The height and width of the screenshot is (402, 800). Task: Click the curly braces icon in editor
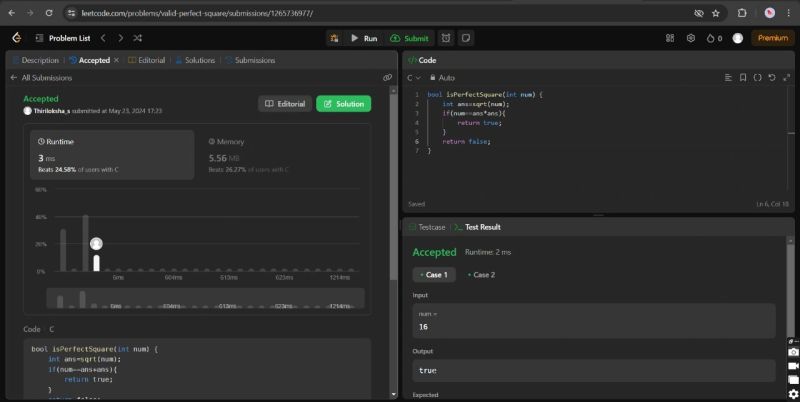click(x=758, y=78)
